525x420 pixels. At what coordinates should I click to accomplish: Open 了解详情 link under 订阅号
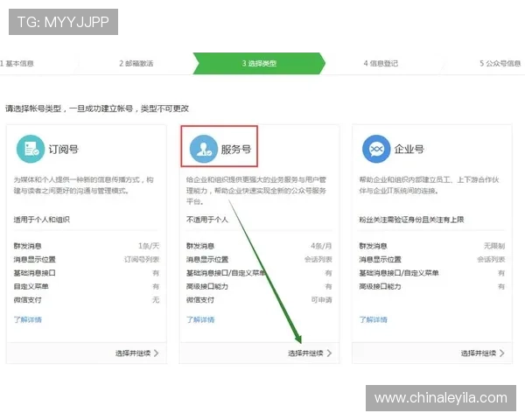[x=28, y=319]
